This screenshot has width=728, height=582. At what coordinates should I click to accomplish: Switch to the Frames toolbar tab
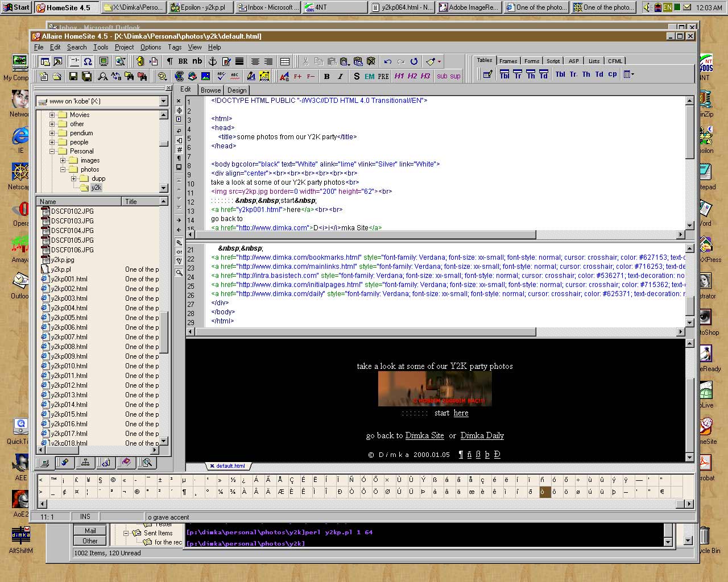[508, 61]
